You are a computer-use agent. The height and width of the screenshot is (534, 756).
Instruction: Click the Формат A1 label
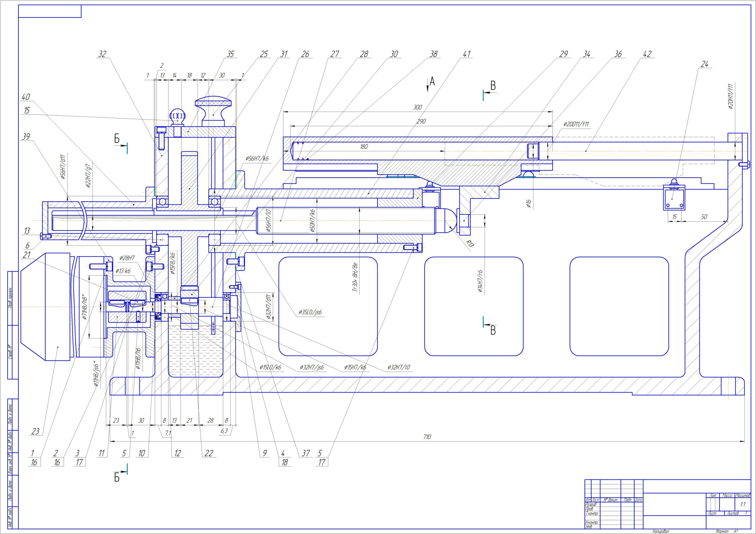coord(727,531)
